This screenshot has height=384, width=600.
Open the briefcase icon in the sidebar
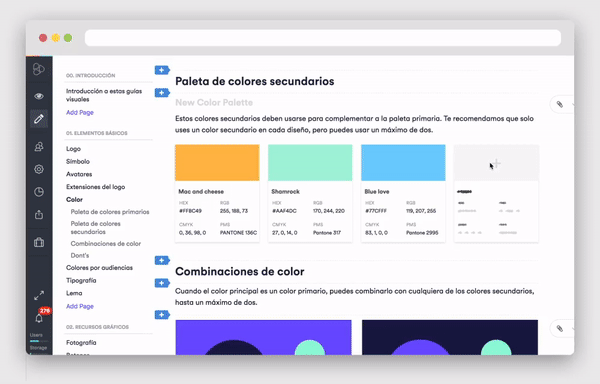[39, 242]
